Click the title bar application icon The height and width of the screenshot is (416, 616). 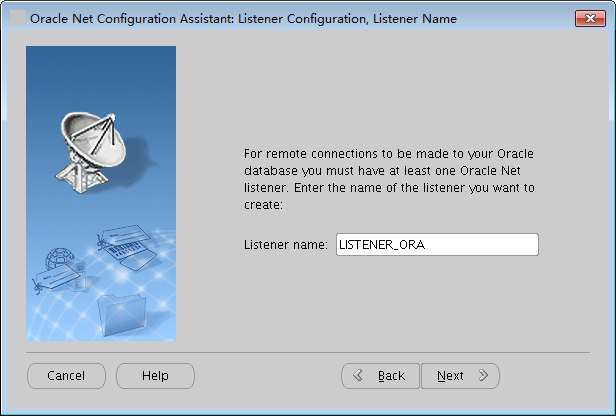pos(18,18)
